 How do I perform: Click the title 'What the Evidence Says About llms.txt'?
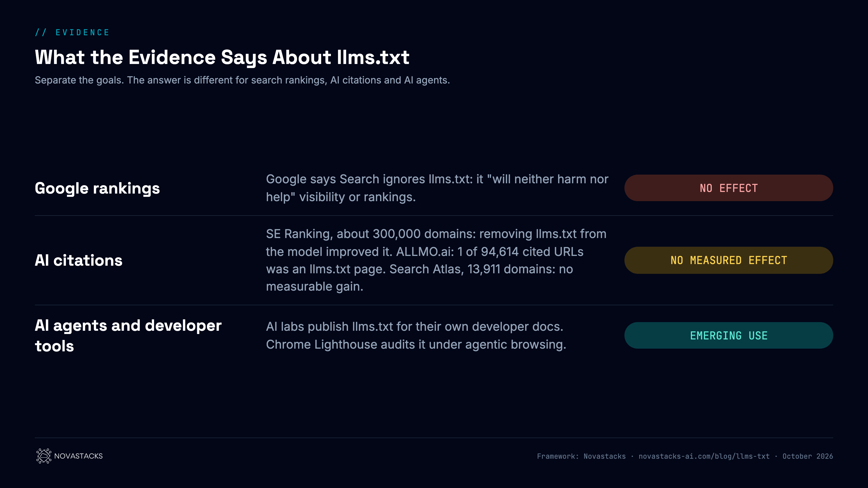(x=222, y=57)
